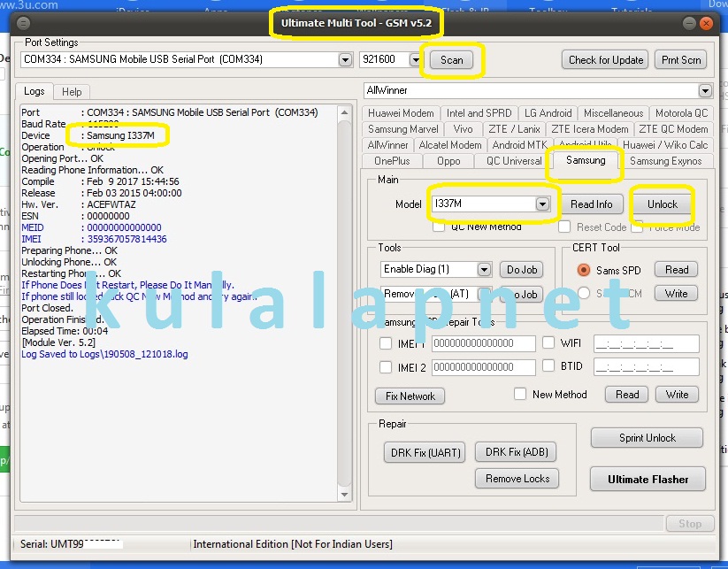Open the ZTE Icera Modem tab

tap(590, 129)
